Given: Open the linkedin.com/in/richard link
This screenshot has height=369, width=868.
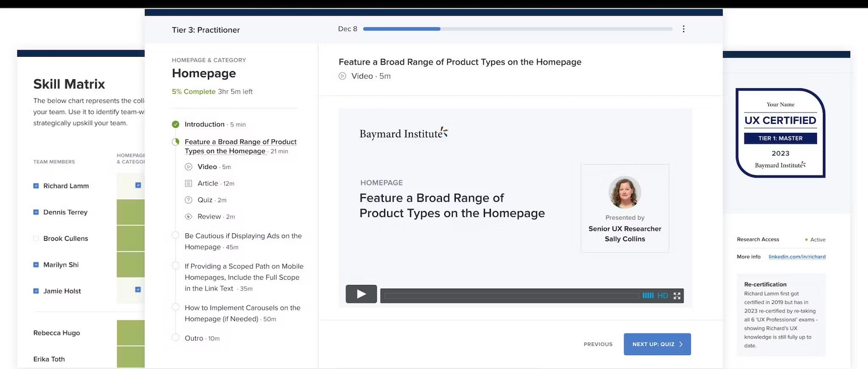Looking at the screenshot, I should [796, 257].
